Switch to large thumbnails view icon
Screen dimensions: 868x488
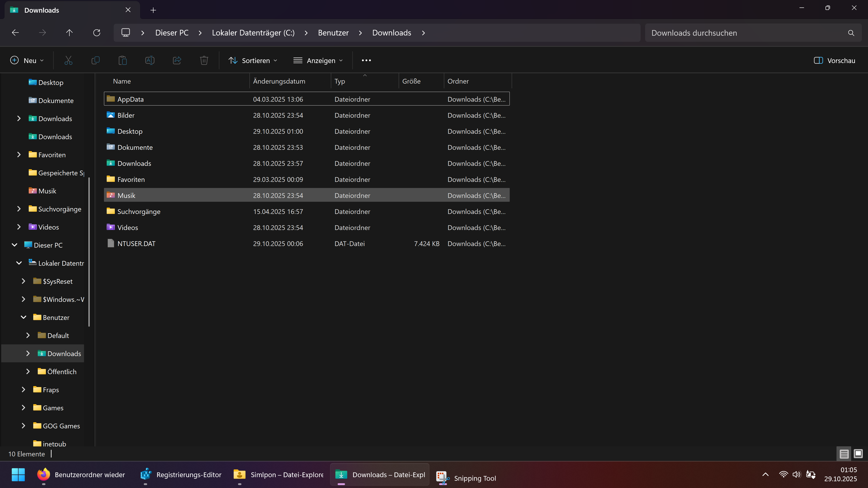[858, 454]
